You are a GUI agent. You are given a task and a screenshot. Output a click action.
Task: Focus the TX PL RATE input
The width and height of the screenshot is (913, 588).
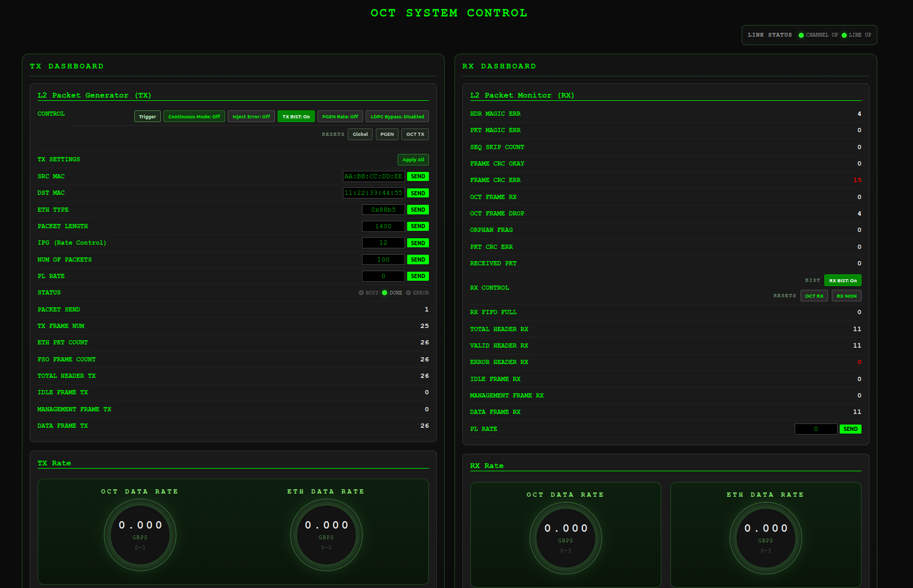pyautogui.click(x=383, y=276)
